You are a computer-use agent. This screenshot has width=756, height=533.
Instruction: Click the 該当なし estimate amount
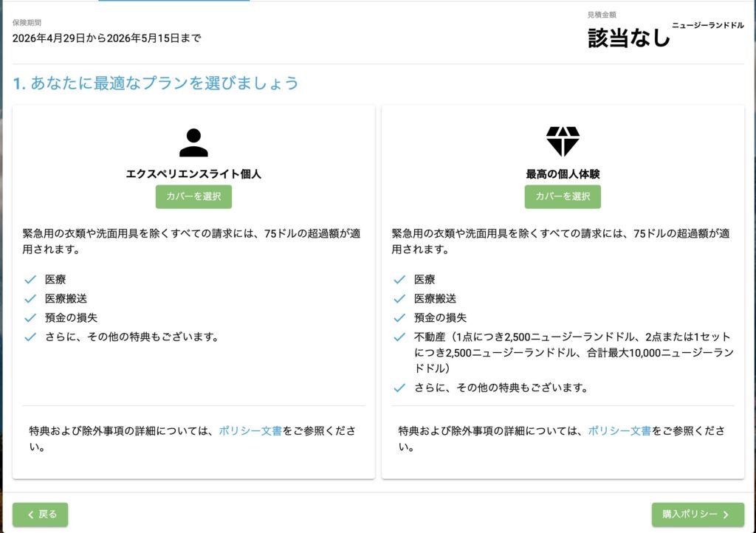(628, 38)
